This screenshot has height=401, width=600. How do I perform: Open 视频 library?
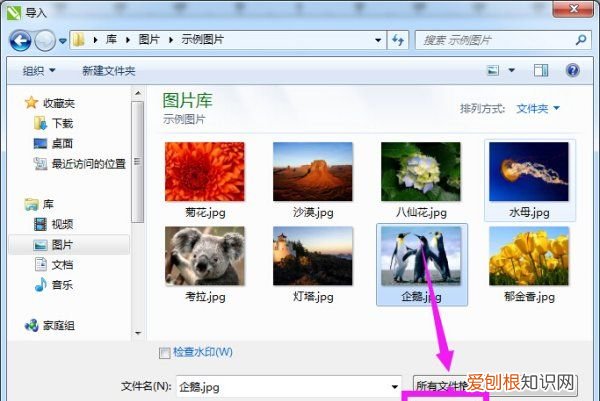(54, 224)
